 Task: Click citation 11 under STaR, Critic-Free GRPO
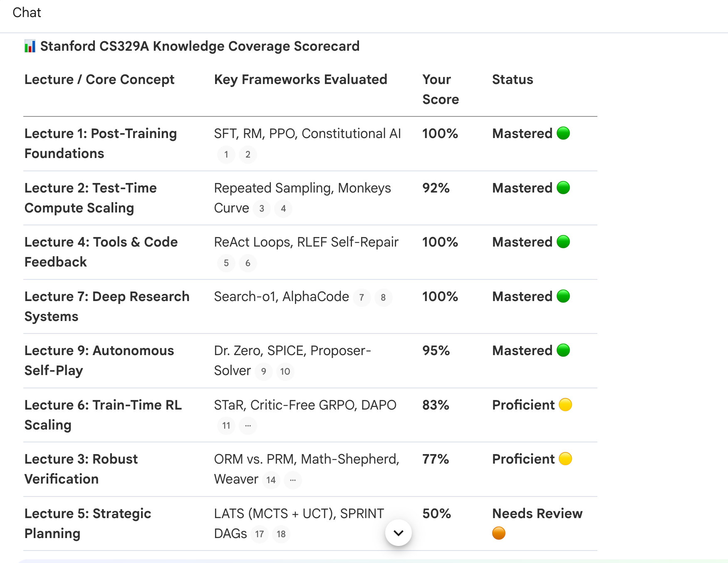tap(226, 426)
